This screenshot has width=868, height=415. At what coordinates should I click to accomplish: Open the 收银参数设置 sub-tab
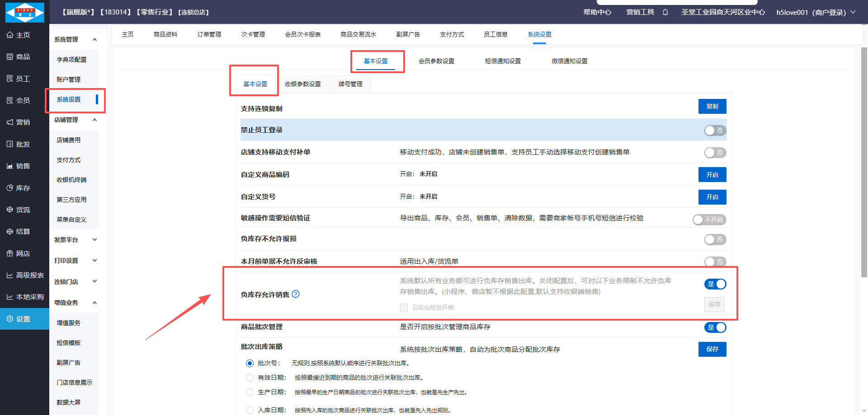(303, 84)
